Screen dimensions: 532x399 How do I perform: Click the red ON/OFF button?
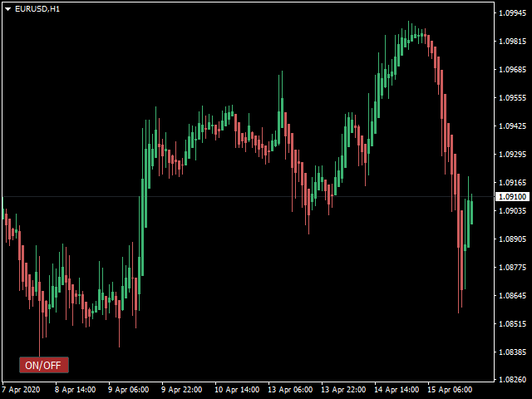click(x=44, y=365)
